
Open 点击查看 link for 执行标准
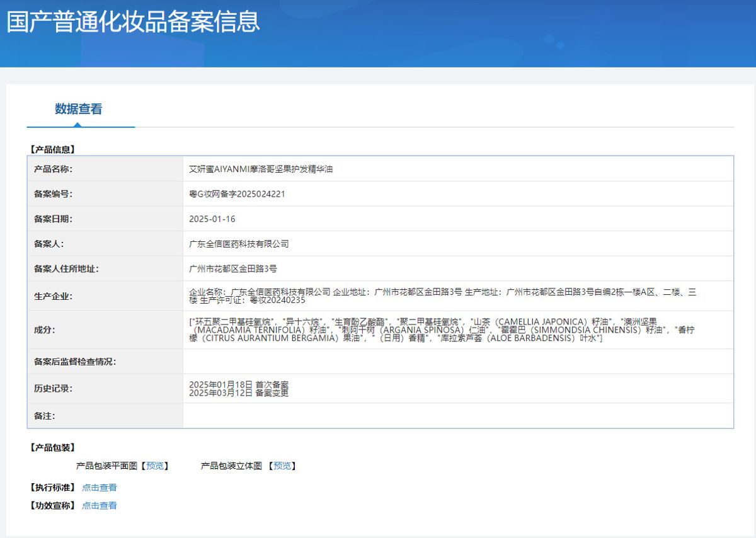tap(100, 488)
